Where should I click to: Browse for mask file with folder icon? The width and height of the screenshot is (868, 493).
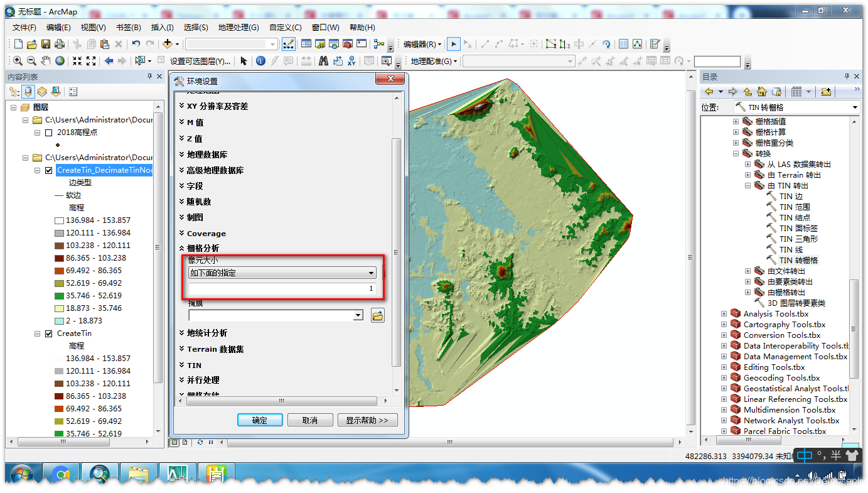coord(377,315)
